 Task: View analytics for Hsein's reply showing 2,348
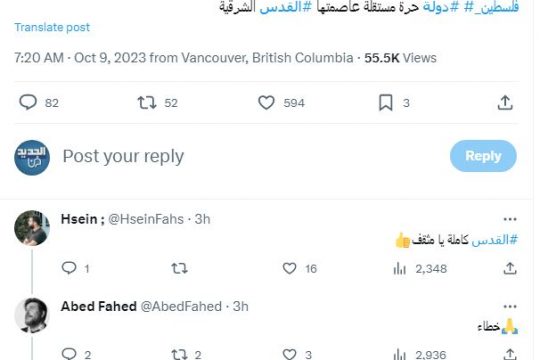[399, 268]
